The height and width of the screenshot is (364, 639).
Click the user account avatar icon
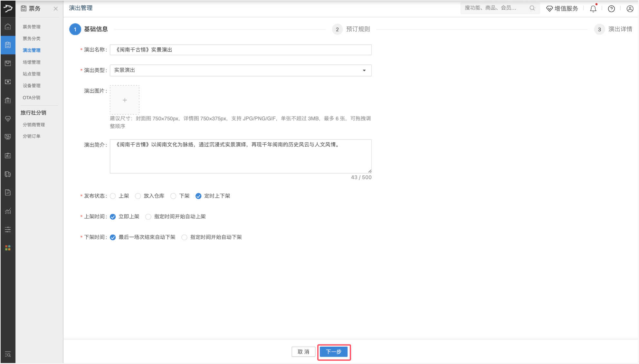tap(630, 9)
